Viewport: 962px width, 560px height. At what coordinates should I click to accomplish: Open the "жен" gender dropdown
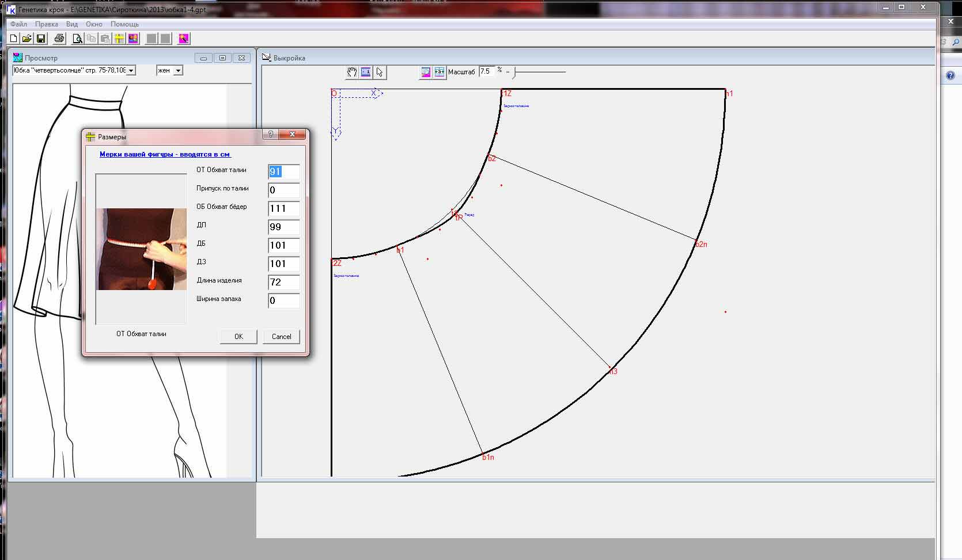[x=178, y=70]
